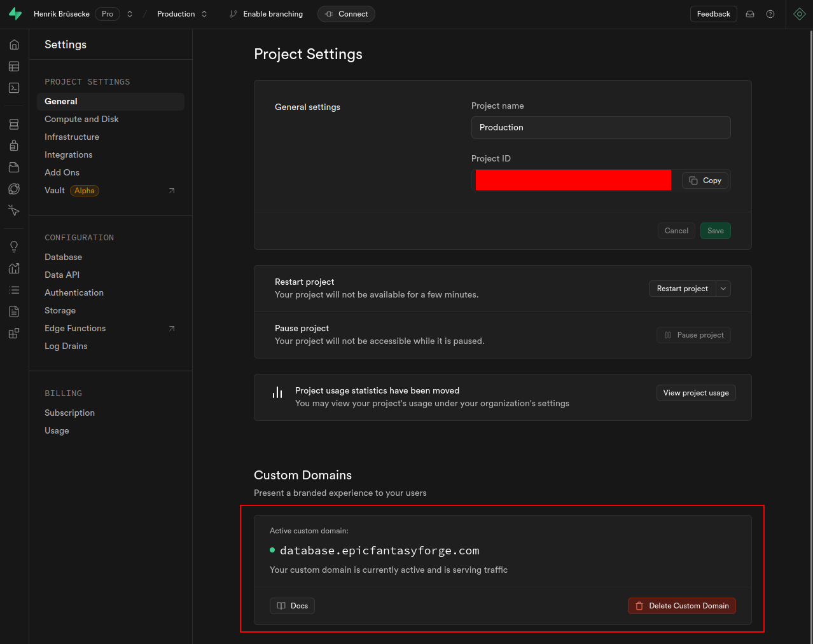Image resolution: width=813 pixels, height=644 pixels.
Task: Open the Database sidebar icon
Action: (14, 124)
